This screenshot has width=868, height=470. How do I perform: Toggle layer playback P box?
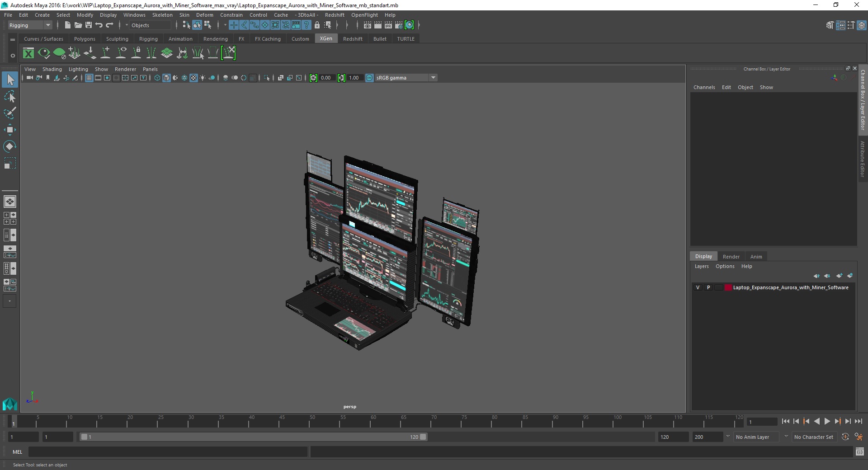708,287
